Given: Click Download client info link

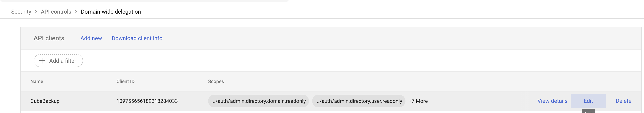Looking at the screenshot, I should [137, 38].
